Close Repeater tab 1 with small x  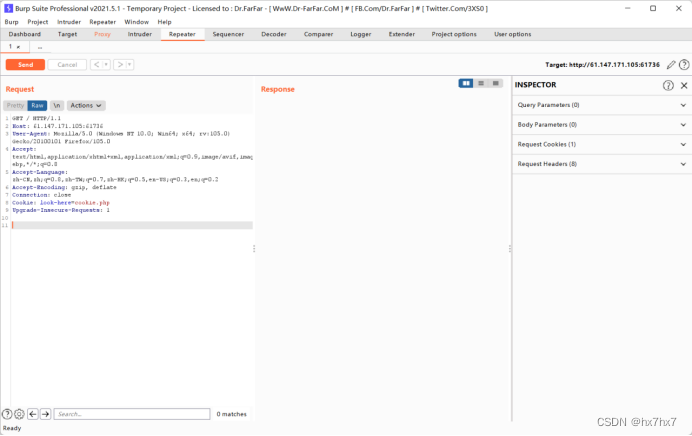coord(19,47)
